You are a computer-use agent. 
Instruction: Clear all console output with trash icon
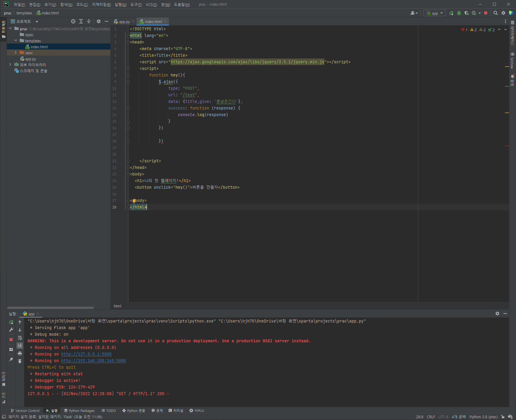(20, 361)
